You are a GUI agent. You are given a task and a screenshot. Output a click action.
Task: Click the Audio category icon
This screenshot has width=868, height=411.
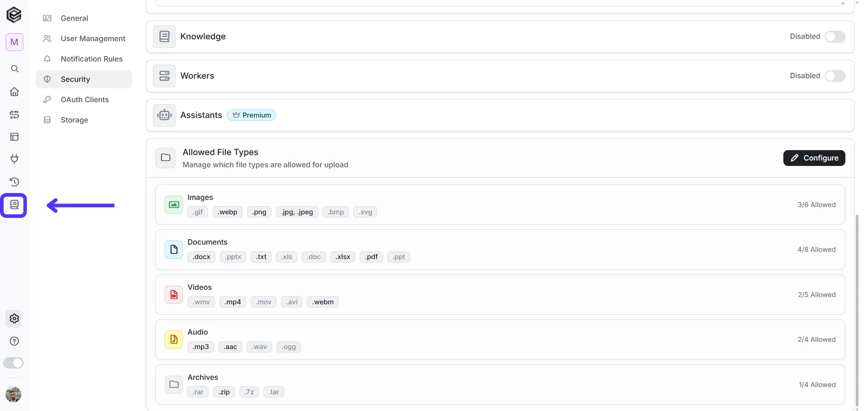click(x=174, y=340)
